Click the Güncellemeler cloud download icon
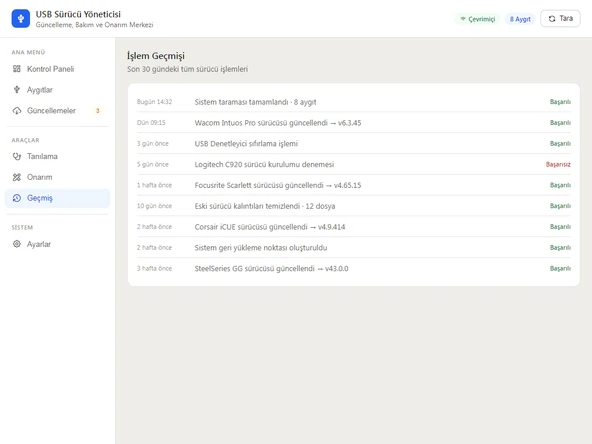The width and height of the screenshot is (592, 444). click(x=17, y=111)
